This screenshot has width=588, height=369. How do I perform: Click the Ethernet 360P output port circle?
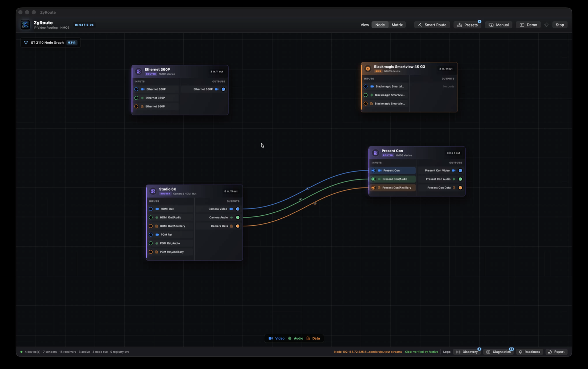click(223, 89)
